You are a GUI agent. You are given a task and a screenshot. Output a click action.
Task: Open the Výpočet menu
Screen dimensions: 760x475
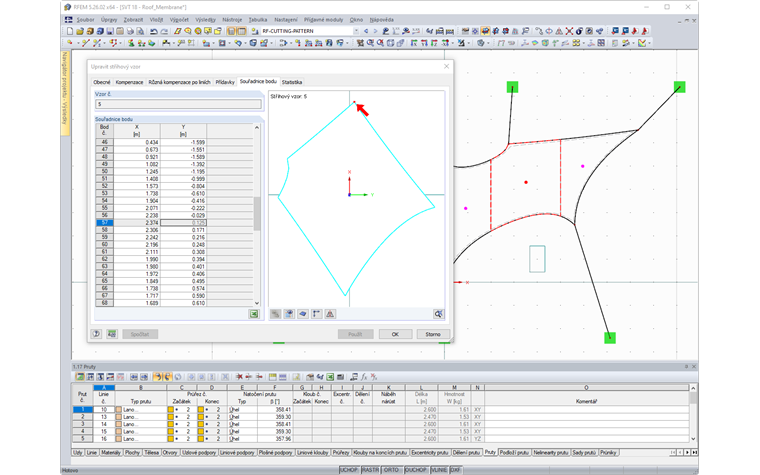coord(179,20)
